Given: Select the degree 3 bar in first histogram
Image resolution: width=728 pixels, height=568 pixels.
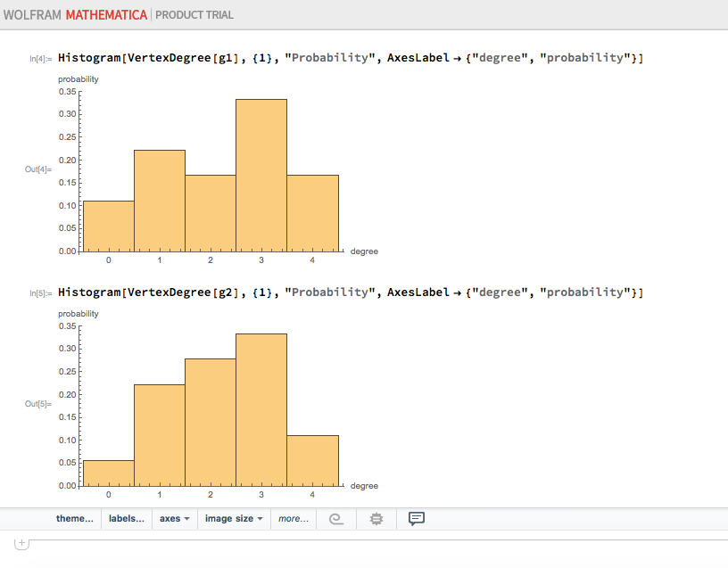Looking at the screenshot, I should coord(261,176).
